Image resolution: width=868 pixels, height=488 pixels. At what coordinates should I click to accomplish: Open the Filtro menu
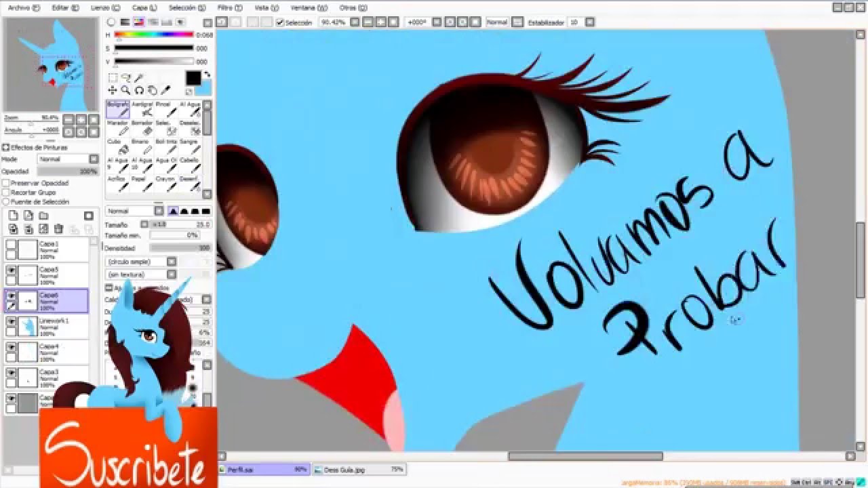point(225,7)
